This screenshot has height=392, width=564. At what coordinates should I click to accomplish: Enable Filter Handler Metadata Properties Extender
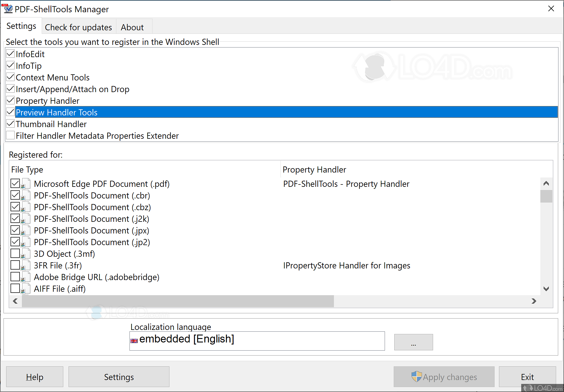click(x=10, y=135)
